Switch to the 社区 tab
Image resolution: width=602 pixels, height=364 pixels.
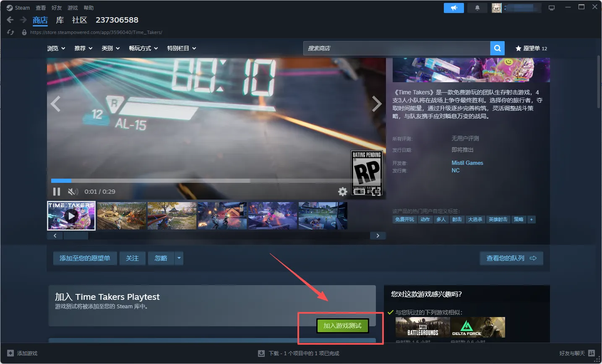80,20
